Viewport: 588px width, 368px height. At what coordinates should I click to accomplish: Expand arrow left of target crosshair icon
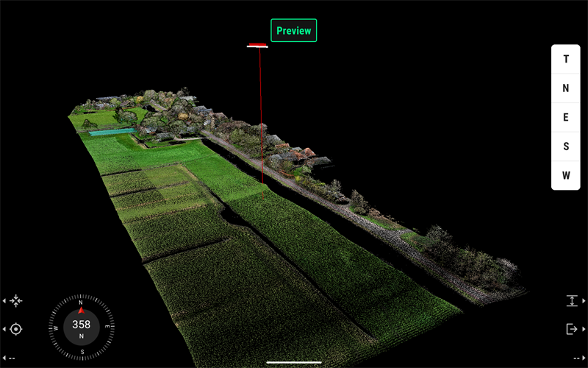click(x=4, y=329)
